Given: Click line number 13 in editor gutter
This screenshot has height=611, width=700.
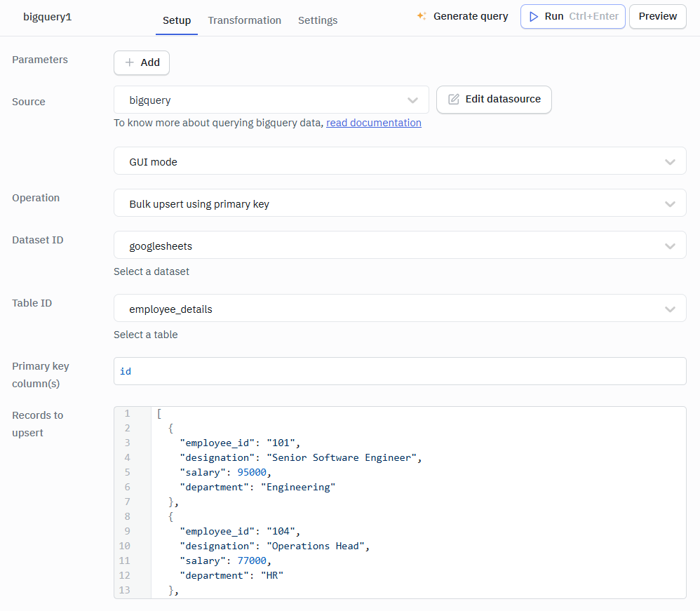Looking at the screenshot, I should pos(125,590).
